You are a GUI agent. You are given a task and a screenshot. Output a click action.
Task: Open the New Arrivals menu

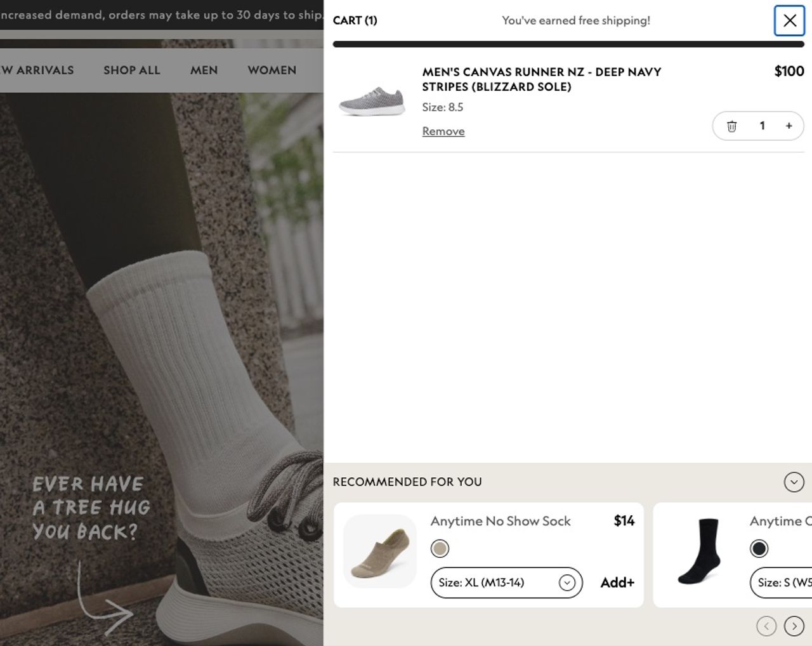(x=37, y=70)
